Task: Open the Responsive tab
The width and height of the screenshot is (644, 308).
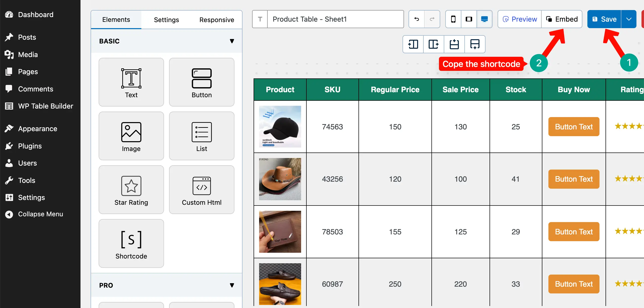Action: point(217,20)
